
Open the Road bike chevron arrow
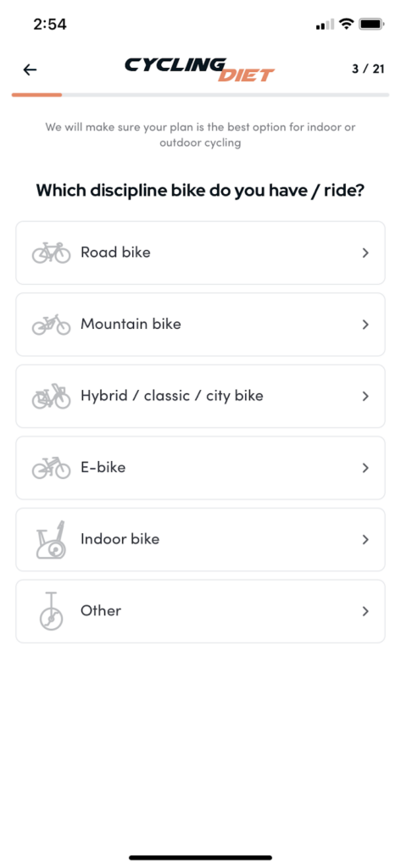365,253
